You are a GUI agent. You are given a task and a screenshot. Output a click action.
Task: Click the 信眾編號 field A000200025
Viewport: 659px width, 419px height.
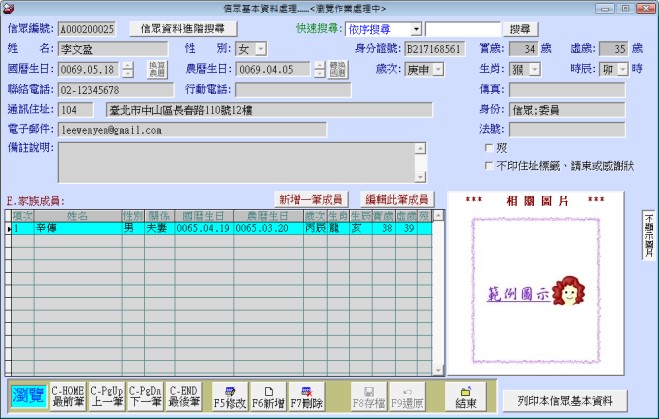coord(87,29)
